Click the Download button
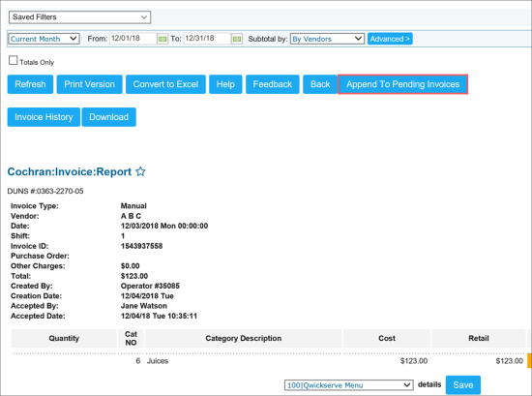Screen dimensions: 532x396 pyautogui.click(x=109, y=117)
